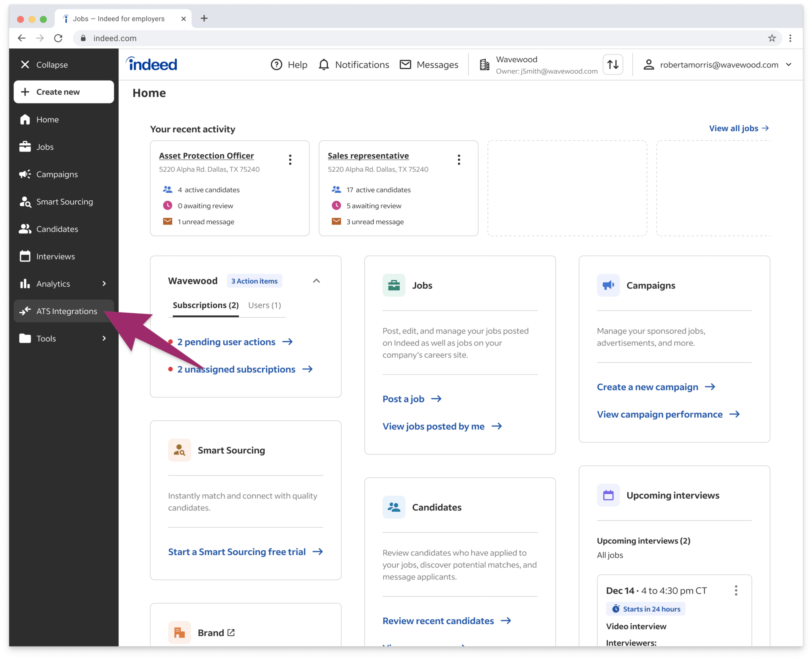
Task: Open Campaigns via sidebar megaphone icon
Action: coord(25,174)
